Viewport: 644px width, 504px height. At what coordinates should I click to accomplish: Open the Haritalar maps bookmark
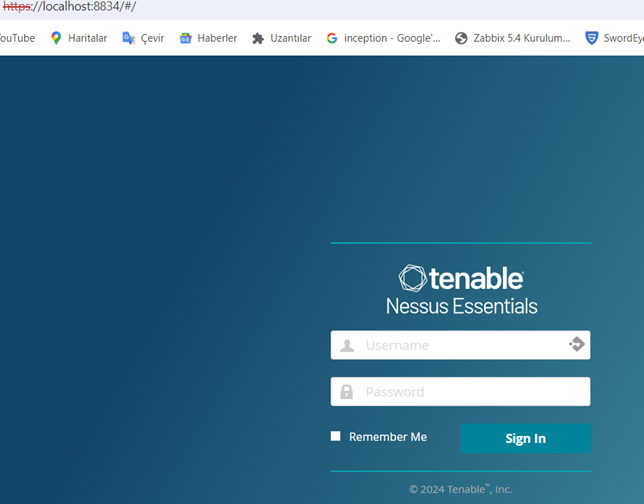click(78, 38)
